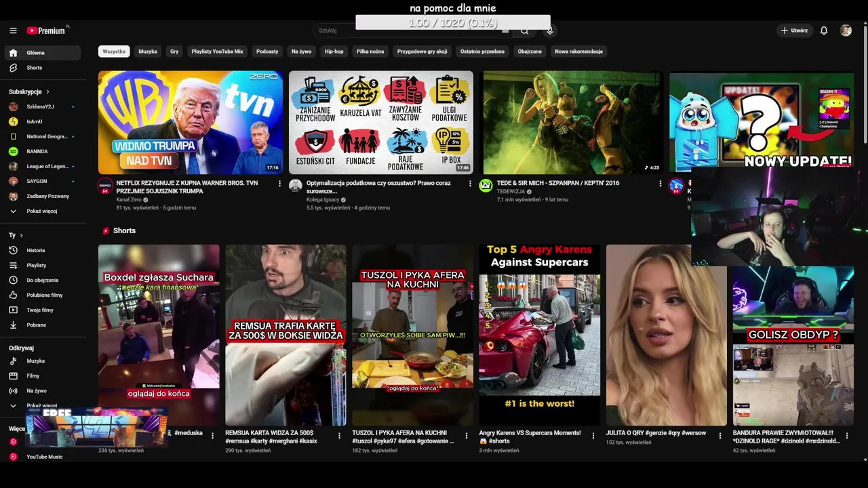The width and height of the screenshot is (868, 488).
Task: Play the Top 5 Angry Karens short
Action: (539, 335)
